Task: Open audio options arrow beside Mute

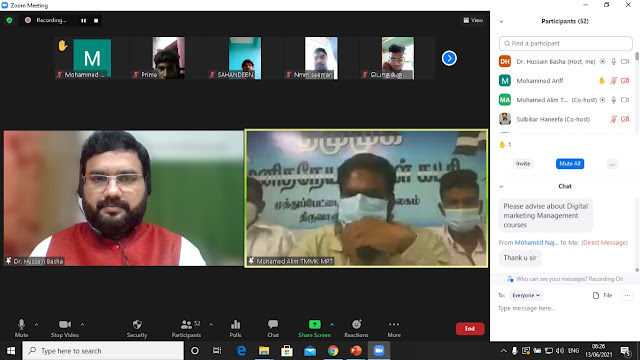Action: click(36, 324)
